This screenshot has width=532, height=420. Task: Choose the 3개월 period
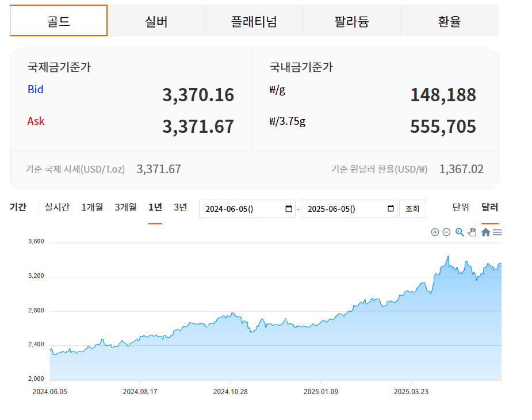[x=125, y=207]
